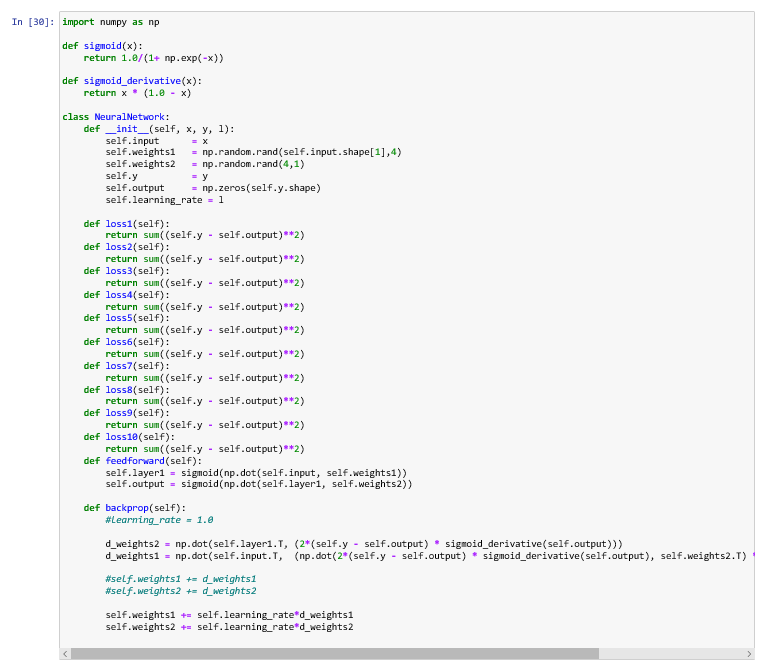Viewport: 767px width, 667px height.
Task: Click the 'self.learning_rate = l' line
Action: pyautogui.click(x=164, y=200)
